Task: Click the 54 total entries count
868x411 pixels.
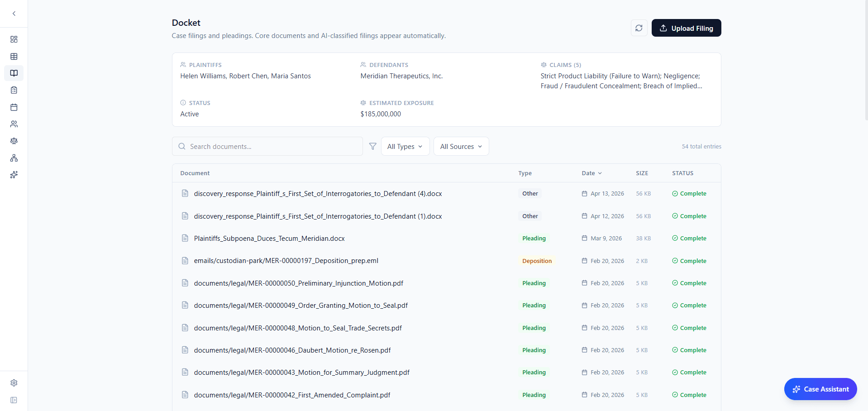Action: click(x=701, y=147)
